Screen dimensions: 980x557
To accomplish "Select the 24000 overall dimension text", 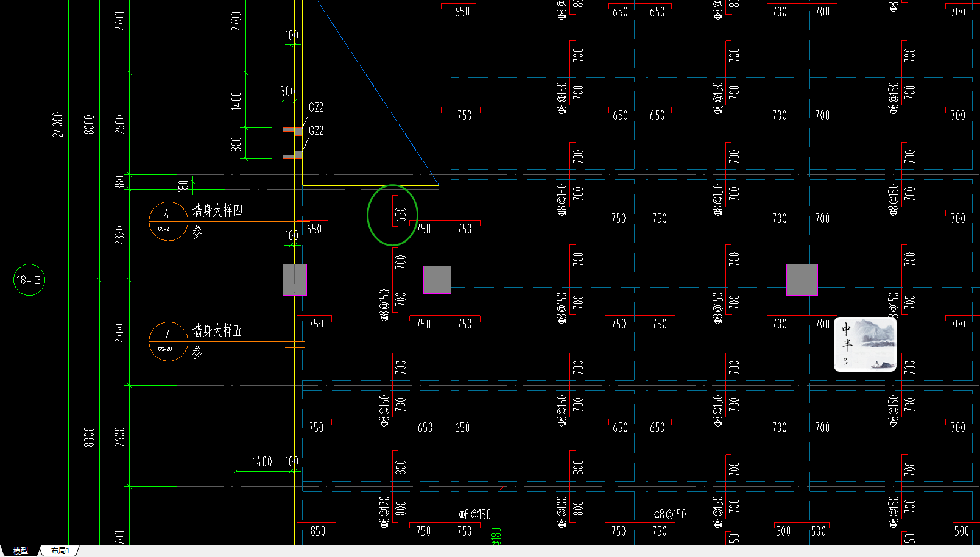I will [x=58, y=124].
